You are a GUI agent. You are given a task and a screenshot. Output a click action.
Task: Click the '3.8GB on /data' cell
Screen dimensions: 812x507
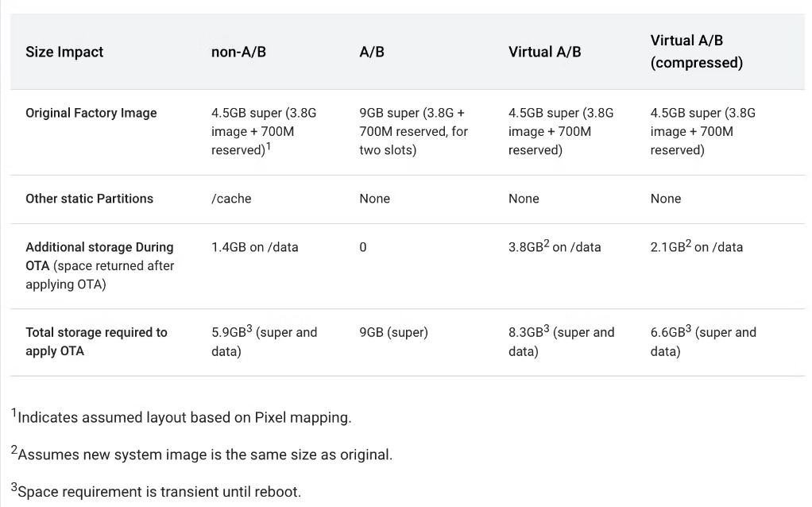click(555, 247)
